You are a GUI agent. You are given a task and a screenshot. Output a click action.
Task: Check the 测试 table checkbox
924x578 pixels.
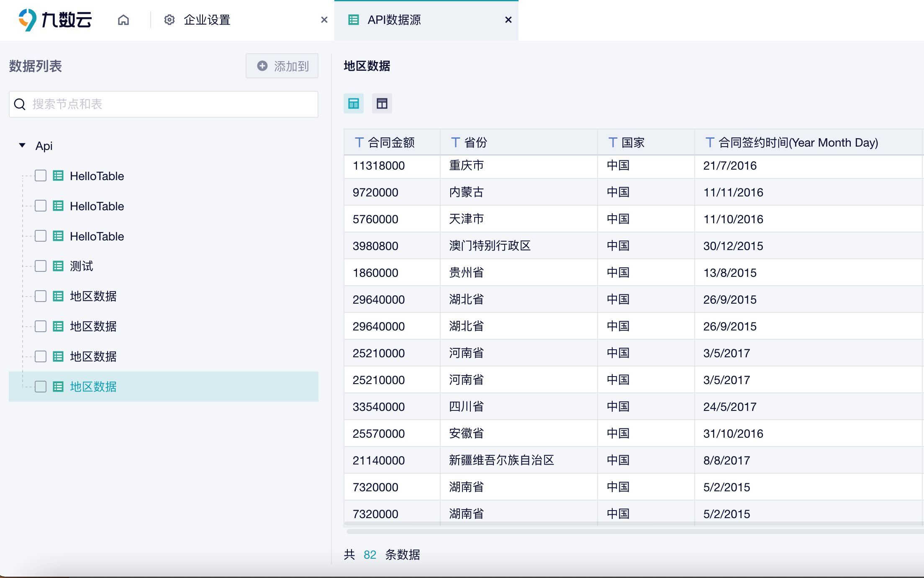(x=41, y=266)
